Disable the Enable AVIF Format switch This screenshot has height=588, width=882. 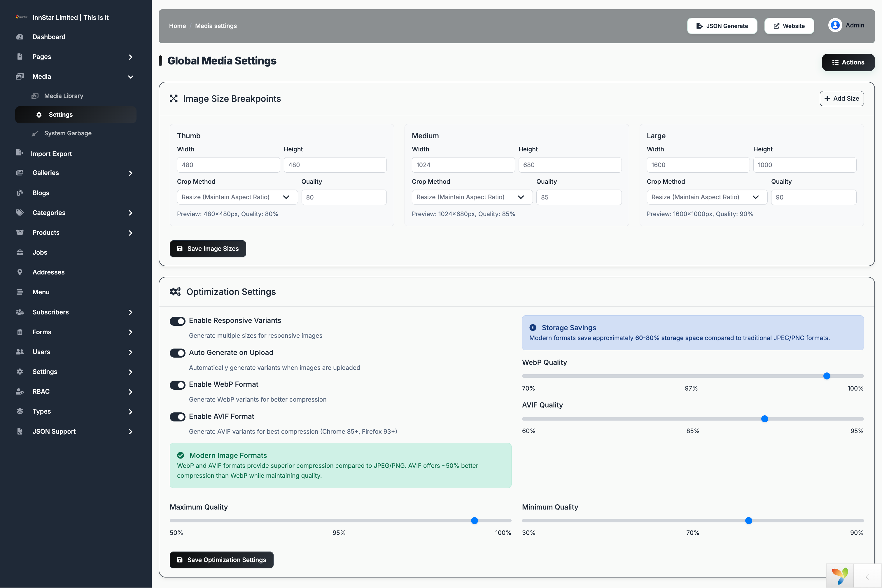[177, 417]
